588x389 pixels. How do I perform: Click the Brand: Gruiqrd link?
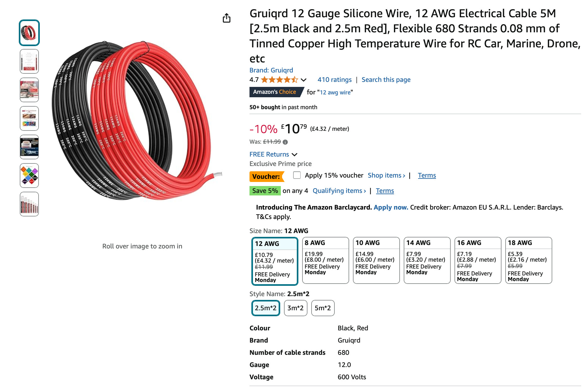click(x=271, y=70)
